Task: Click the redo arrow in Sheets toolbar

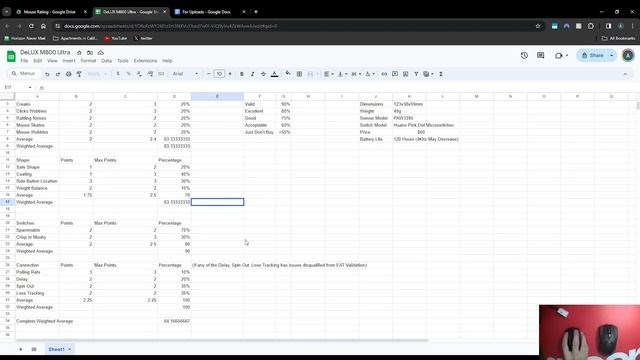Action: 58,74
